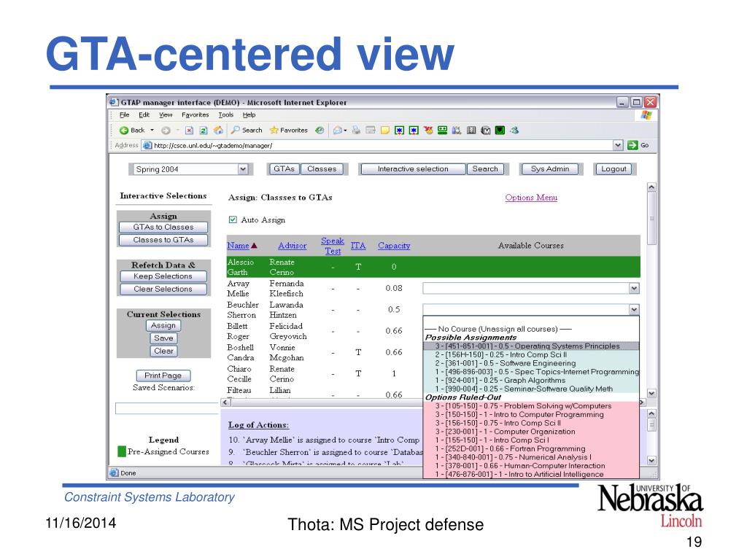This screenshot has width=747, height=560.
Task: Expand the address bar dropdown arrow
Action: [618, 145]
